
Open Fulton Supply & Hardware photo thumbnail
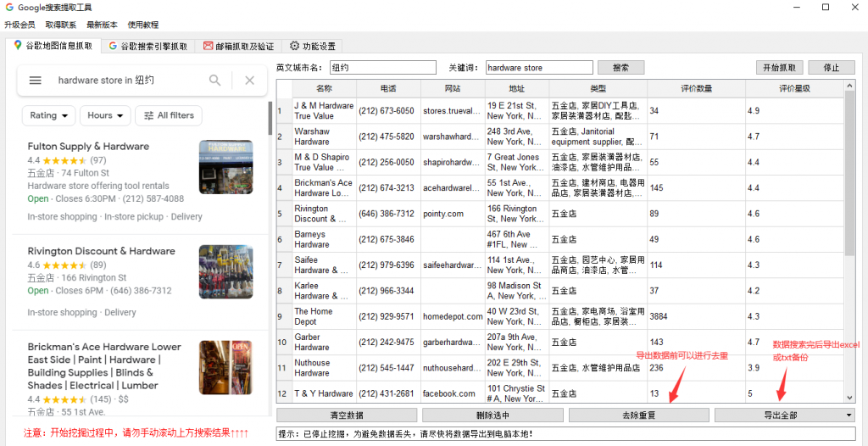pyautogui.click(x=225, y=167)
